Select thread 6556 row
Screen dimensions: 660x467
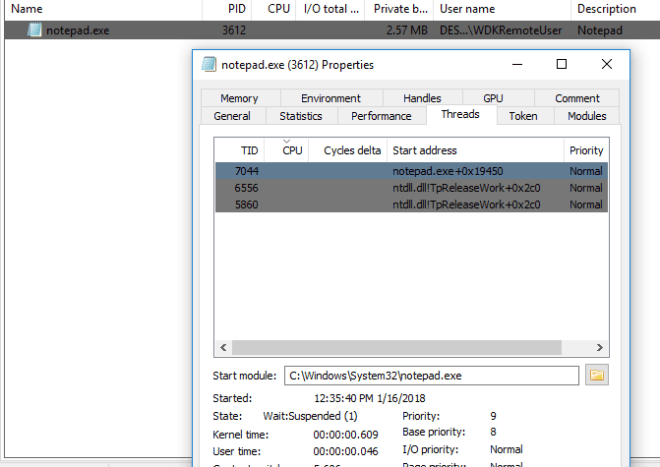[x=411, y=187]
